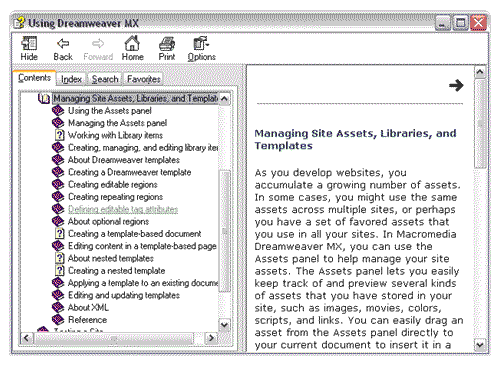Click the Managing Site Assets page heading

tap(355, 139)
